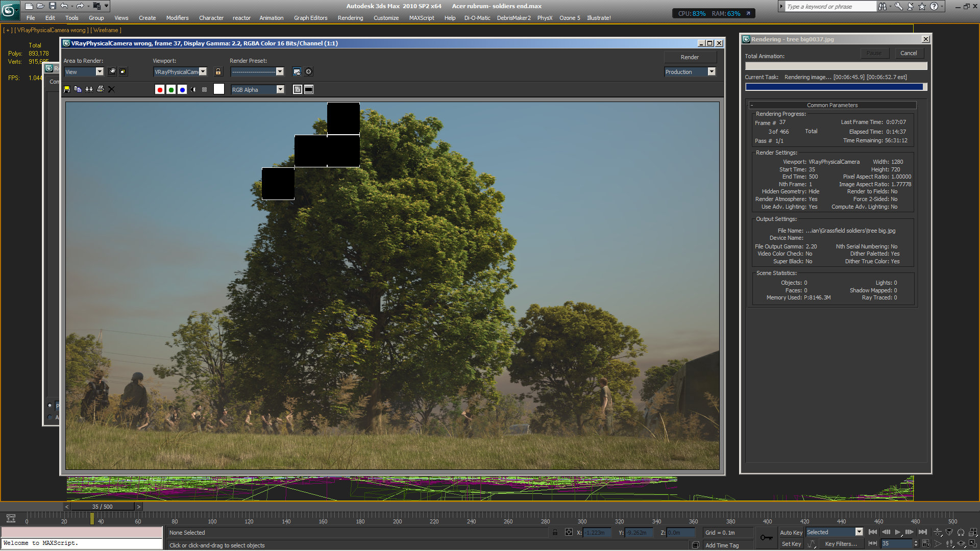Open the Area to Render dropdown
The image size is (980, 551).
[100, 72]
